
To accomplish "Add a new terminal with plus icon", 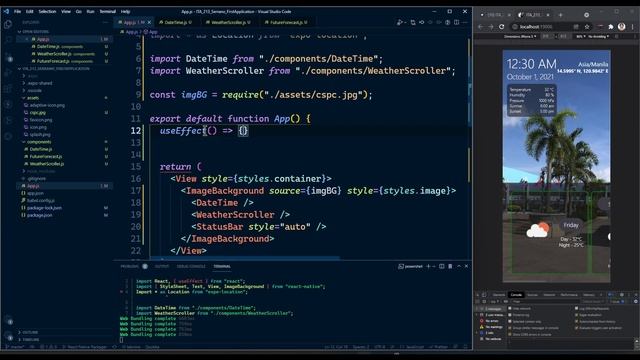I will coord(428,266).
